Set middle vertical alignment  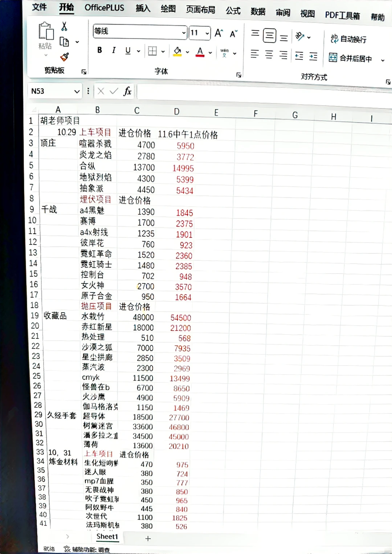pyautogui.click(x=269, y=36)
